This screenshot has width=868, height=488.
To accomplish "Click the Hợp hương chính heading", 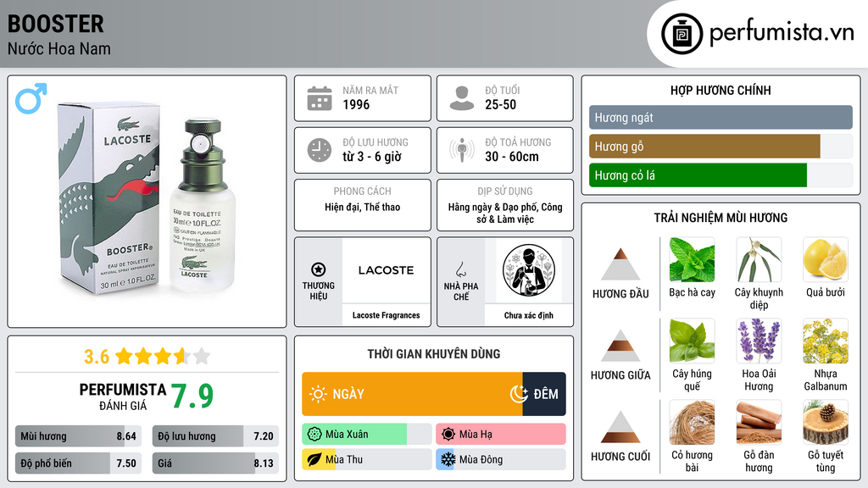I will click(x=721, y=90).
